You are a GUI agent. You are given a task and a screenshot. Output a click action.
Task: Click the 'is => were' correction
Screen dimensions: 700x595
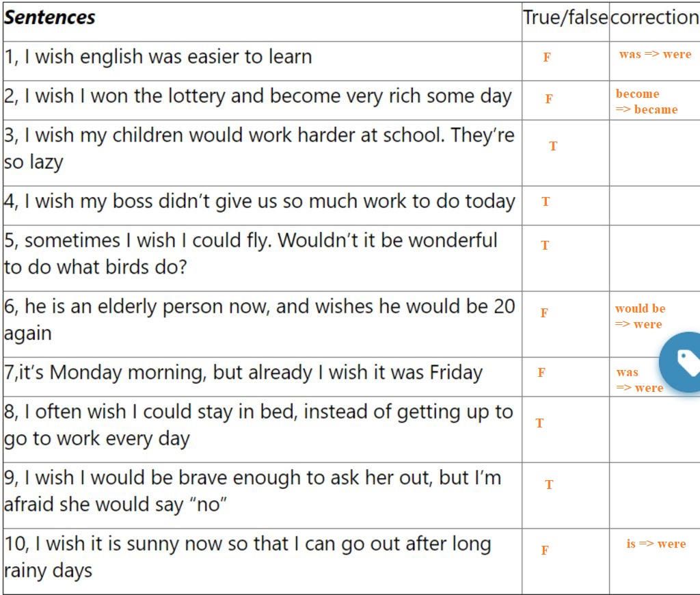point(656,544)
